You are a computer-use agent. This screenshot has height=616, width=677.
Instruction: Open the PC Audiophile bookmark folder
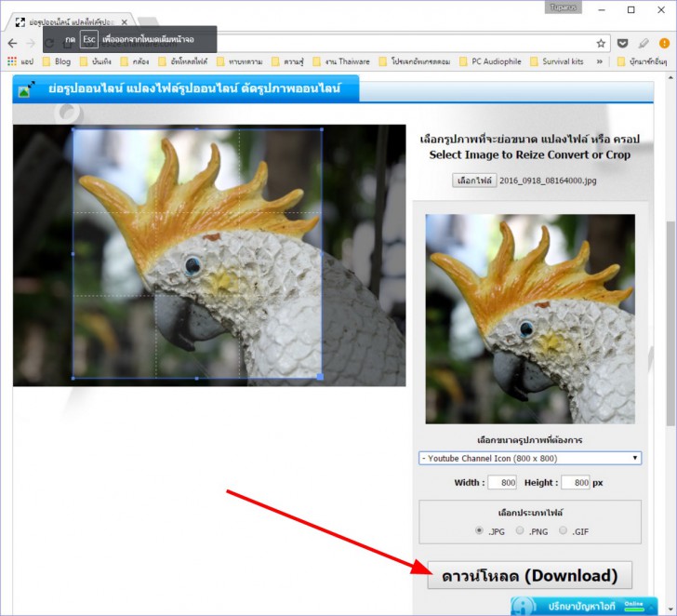(x=490, y=61)
